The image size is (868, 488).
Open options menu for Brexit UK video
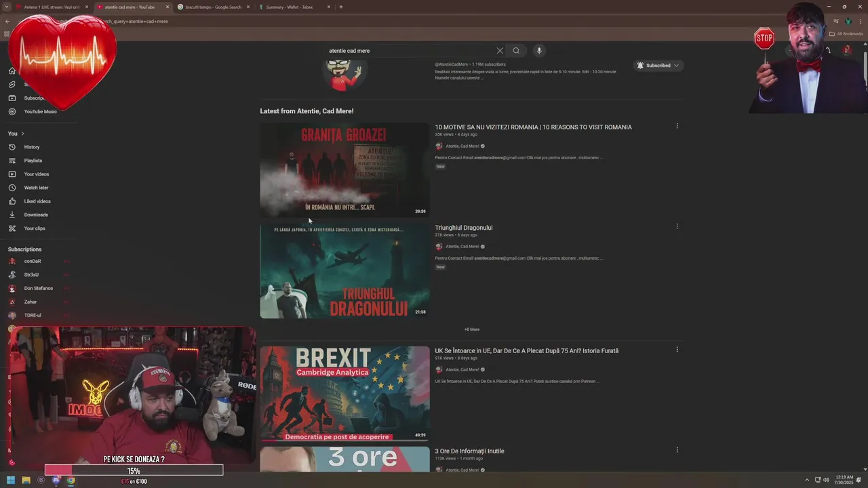(677, 350)
